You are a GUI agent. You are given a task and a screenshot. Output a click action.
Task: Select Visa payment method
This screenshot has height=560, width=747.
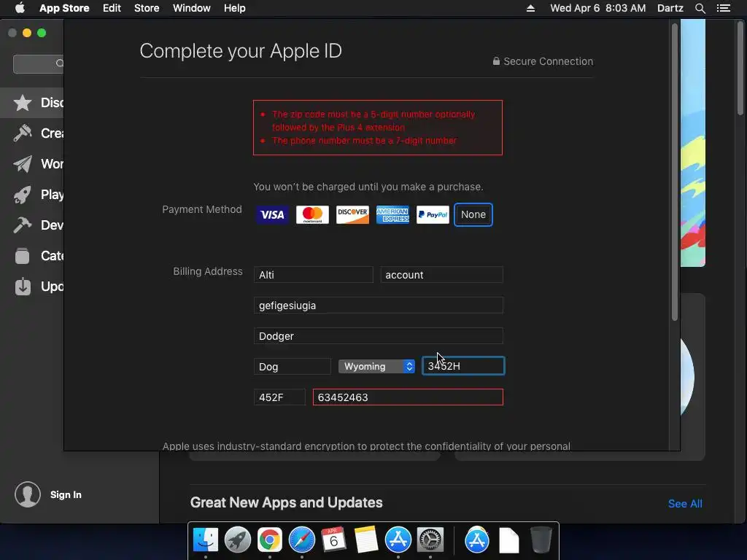point(272,215)
